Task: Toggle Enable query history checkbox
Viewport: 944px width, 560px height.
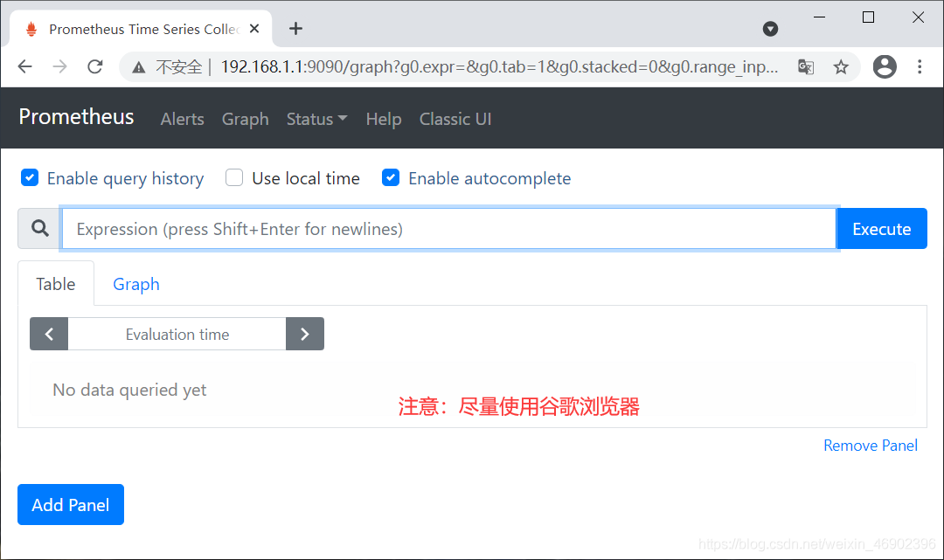Action: (30, 177)
